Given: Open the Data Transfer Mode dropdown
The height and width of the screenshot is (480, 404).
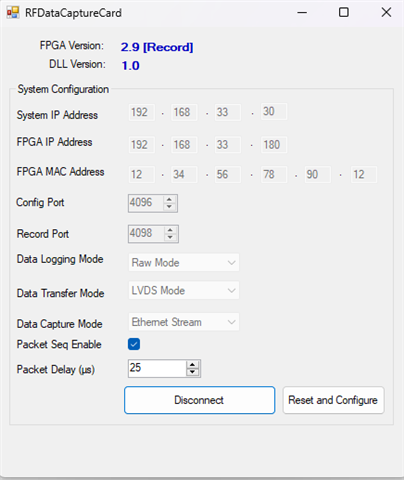Looking at the screenshot, I should point(184,290).
